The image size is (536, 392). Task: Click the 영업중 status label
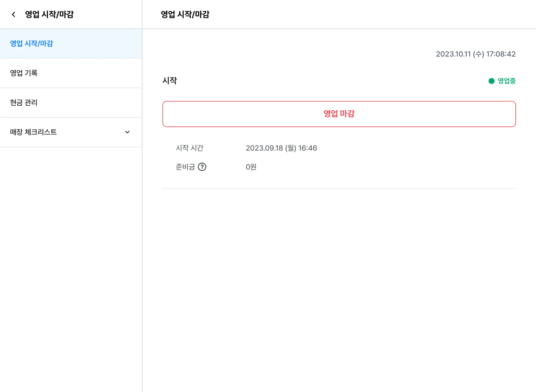click(506, 81)
